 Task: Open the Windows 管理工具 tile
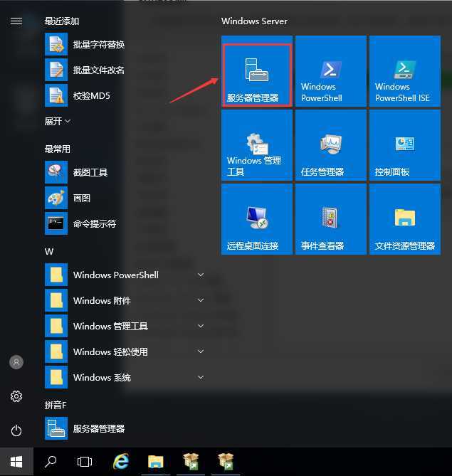257,145
